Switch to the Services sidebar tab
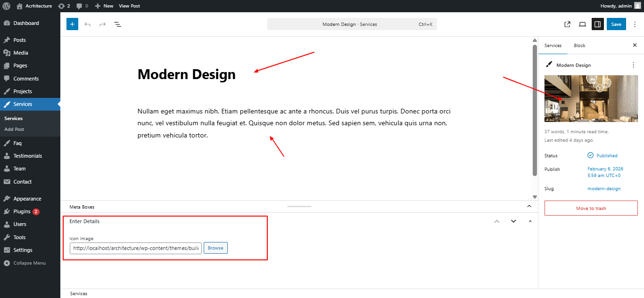644x298 pixels. (553, 46)
